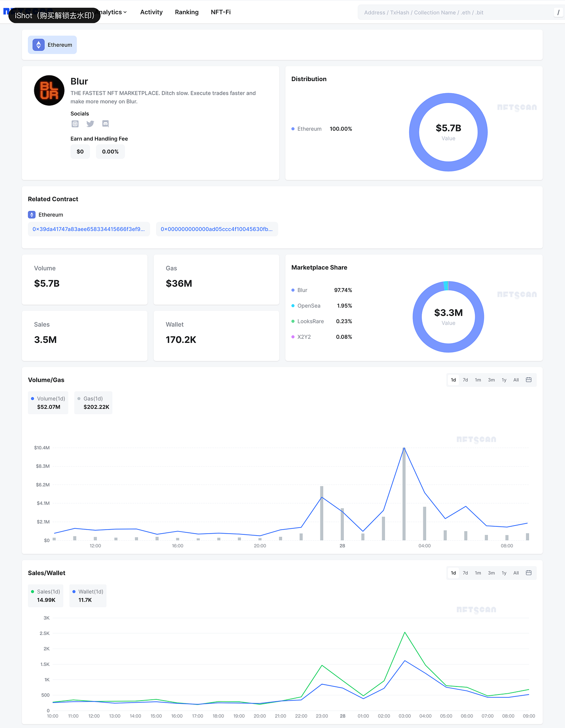Toggle Ethereum in Distribution legend
This screenshot has width=565, height=728.
pyautogui.click(x=322, y=129)
